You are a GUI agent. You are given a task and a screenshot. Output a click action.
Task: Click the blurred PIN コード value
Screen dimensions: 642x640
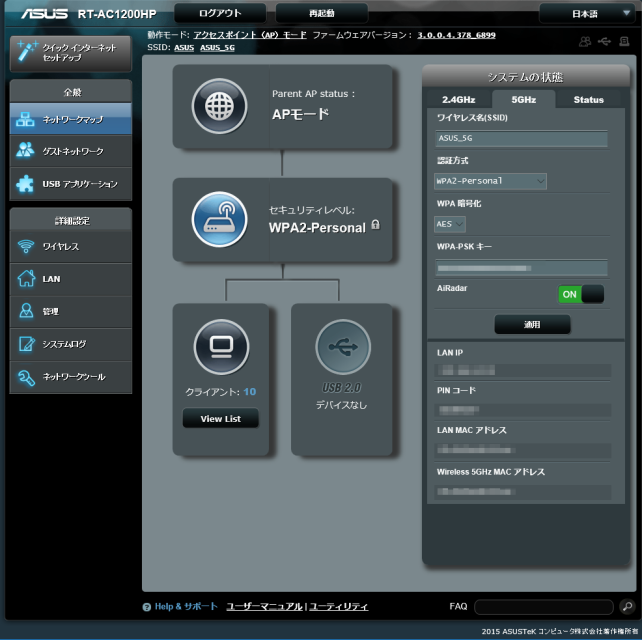click(x=459, y=409)
